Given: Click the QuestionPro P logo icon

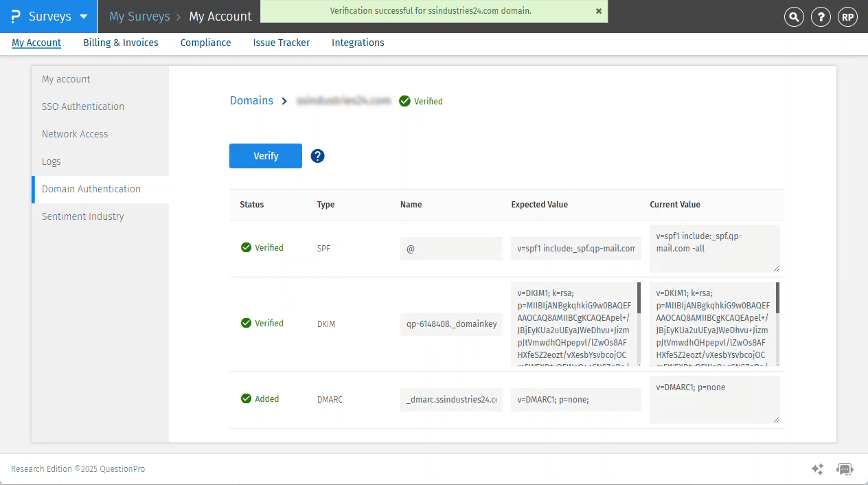Looking at the screenshot, I should click(16, 16).
